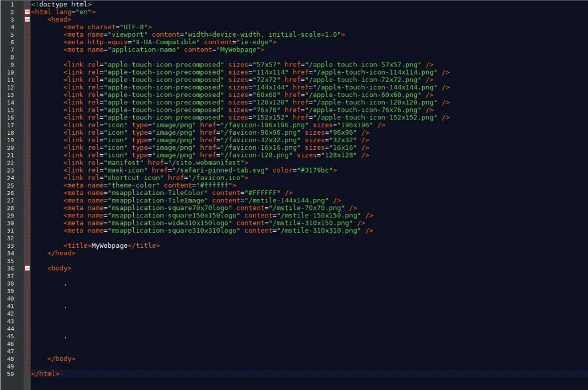The image size is (588, 390).
Task: Place cursor in MyWebpage title text
Action: (108, 245)
